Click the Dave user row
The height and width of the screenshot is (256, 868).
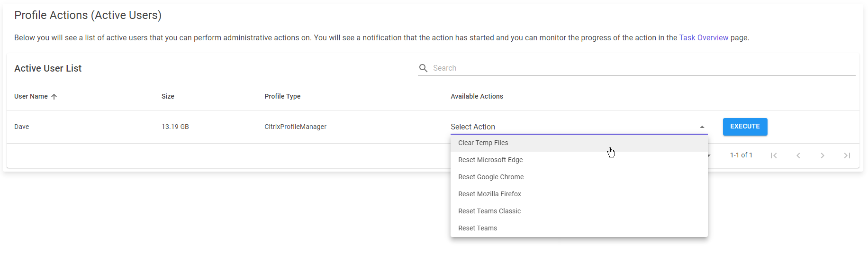(22, 127)
